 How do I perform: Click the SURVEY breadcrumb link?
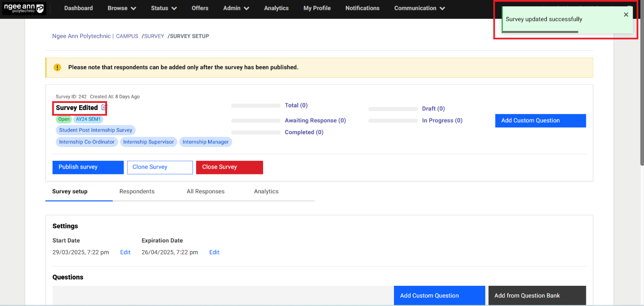[x=154, y=36]
